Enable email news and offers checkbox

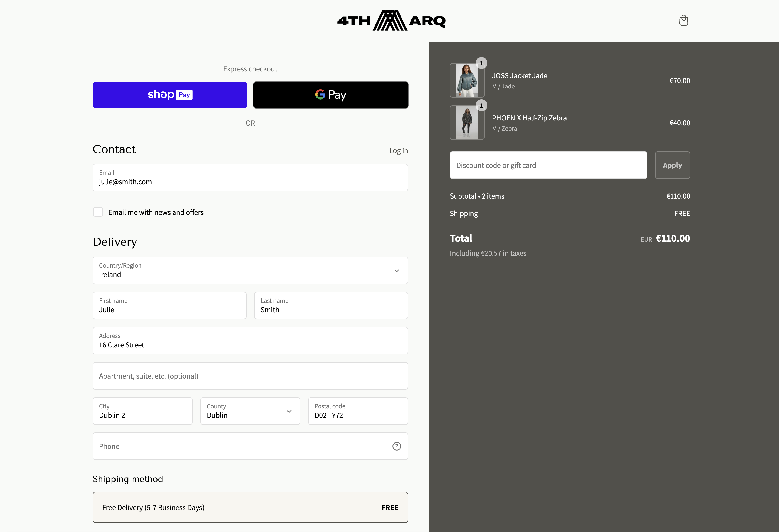(98, 212)
